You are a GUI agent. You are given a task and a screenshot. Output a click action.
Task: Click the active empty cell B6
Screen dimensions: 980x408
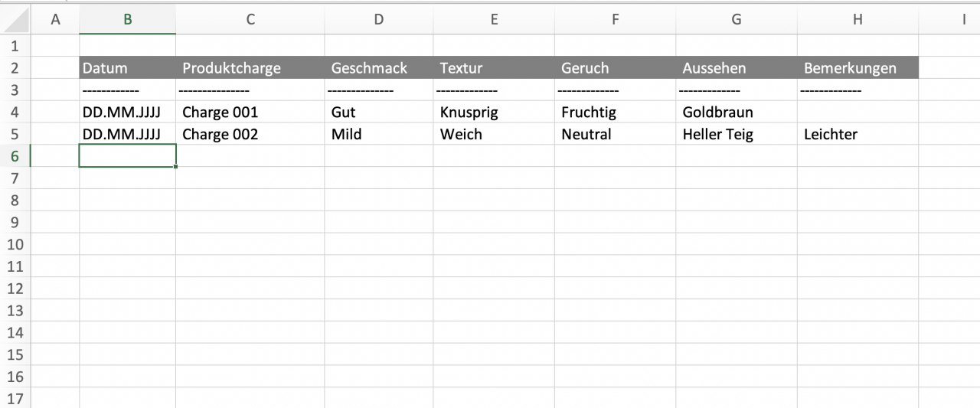[x=127, y=156]
